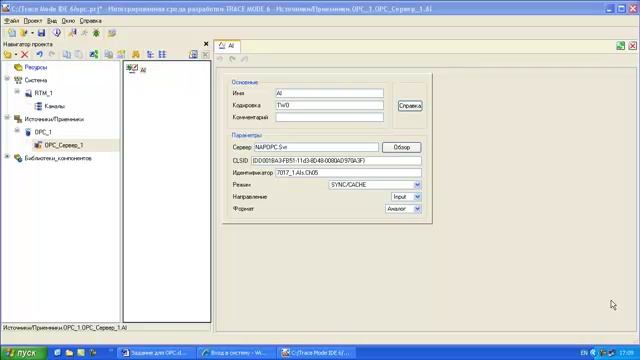Click the gray duplicate-pages icon in navigator toolbar
Screen dimensions: 640x360
[109, 54]
